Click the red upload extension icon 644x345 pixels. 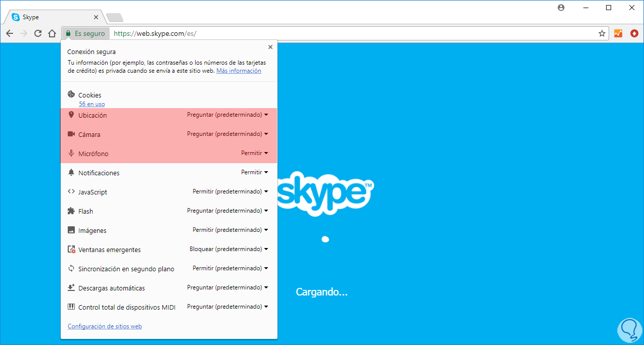point(634,34)
